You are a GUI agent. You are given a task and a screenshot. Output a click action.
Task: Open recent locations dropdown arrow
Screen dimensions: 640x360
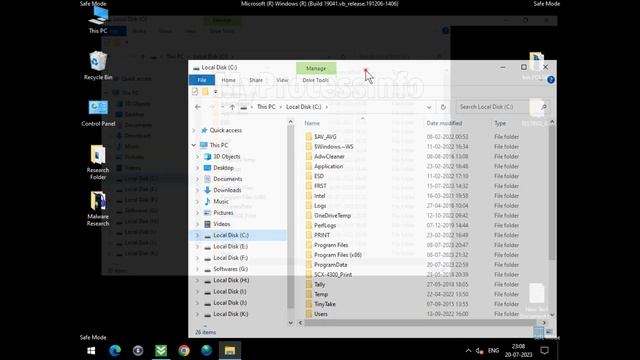222,107
